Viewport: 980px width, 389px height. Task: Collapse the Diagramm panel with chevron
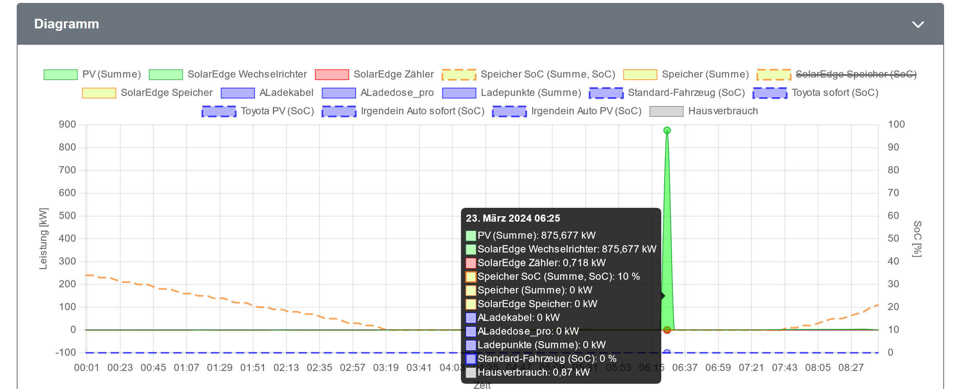click(x=917, y=25)
